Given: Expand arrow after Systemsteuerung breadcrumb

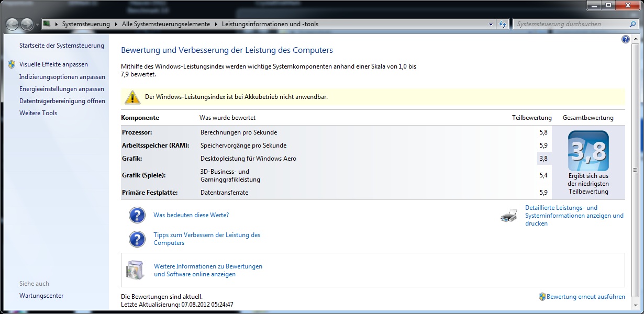Looking at the screenshot, I should pos(116,24).
